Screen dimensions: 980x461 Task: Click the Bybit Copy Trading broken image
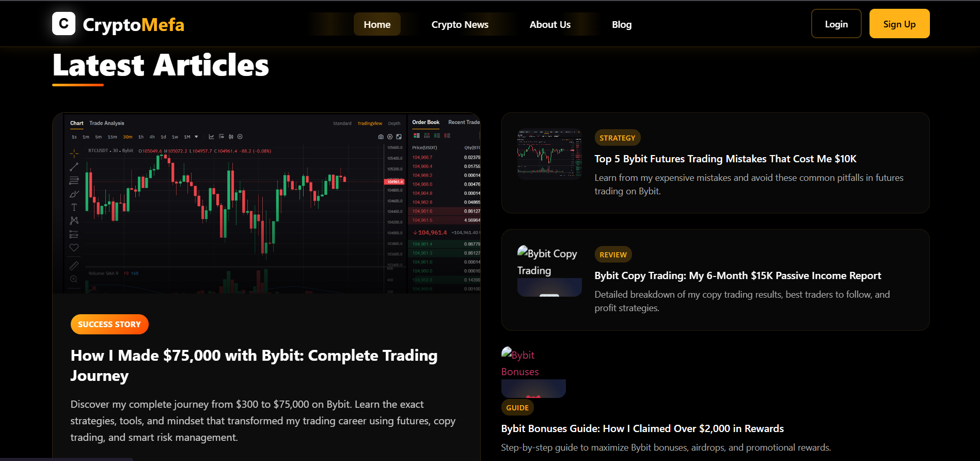549,271
